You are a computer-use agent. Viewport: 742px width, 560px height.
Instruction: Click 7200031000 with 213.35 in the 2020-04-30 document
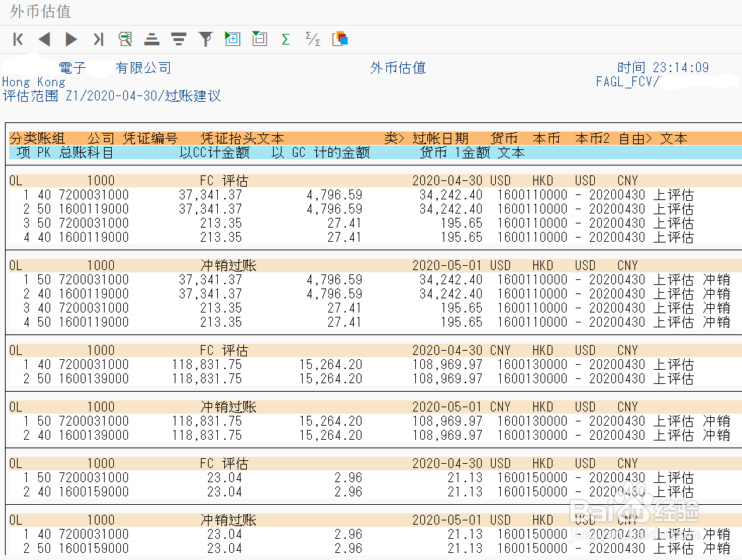93,223
